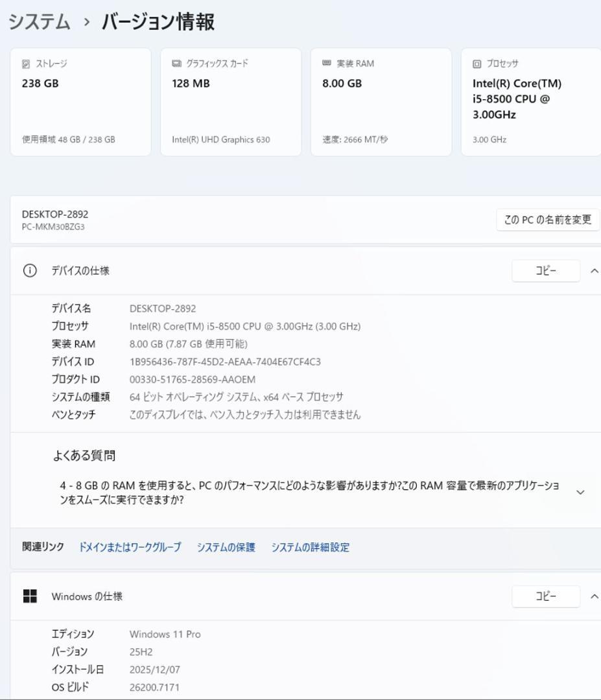This screenshot has height=700, width=601.
Task: Open the システムの保護 link
Action: (226, 547)
